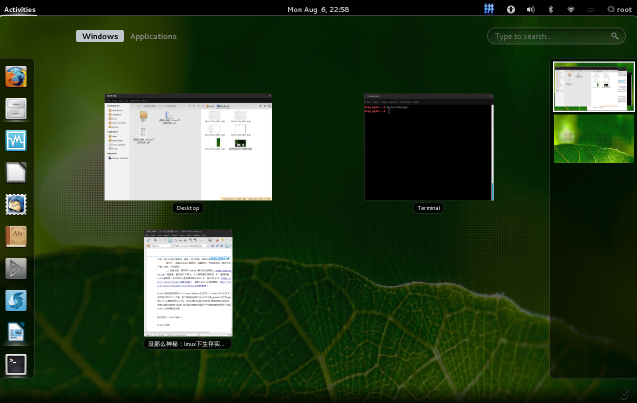Open the accessibility menu in top bar

click(511, 9)
